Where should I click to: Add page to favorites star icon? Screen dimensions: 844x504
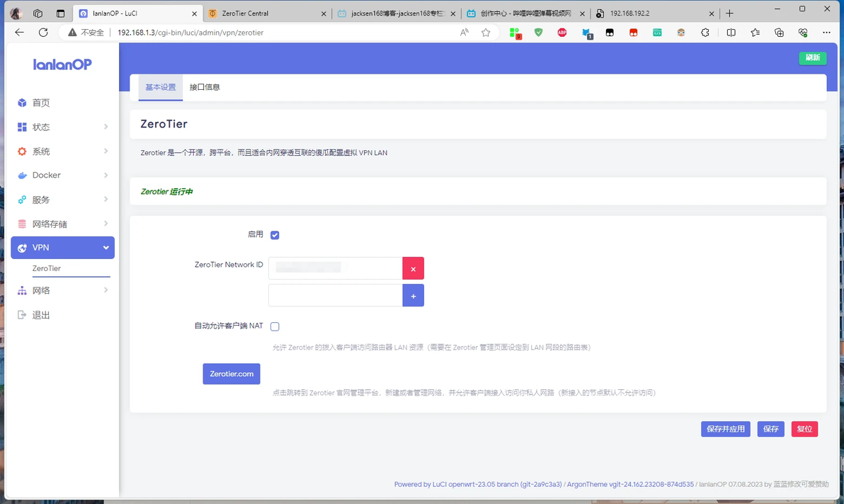tap(486, 33)
